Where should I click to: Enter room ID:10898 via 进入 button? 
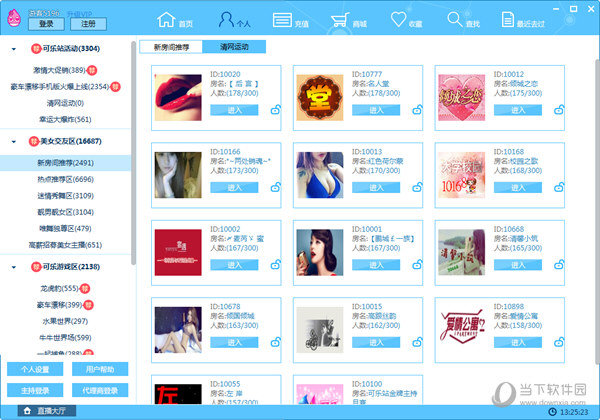(x=518, y=342)
